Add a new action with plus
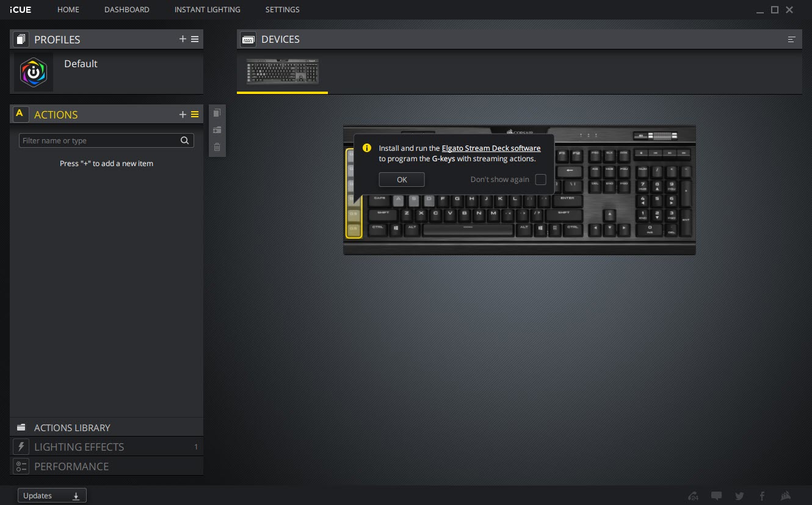The width and height of the screenshot is (812, 505). tap(183, 114)
